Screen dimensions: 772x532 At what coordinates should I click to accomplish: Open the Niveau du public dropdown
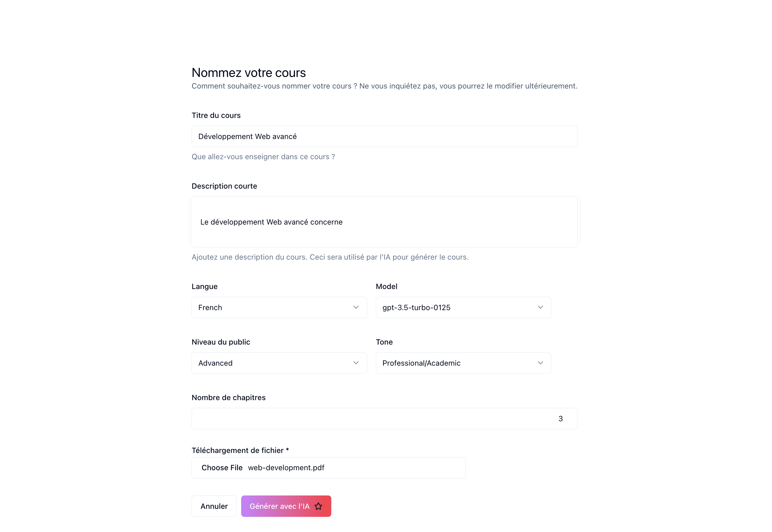coord(279,363)
